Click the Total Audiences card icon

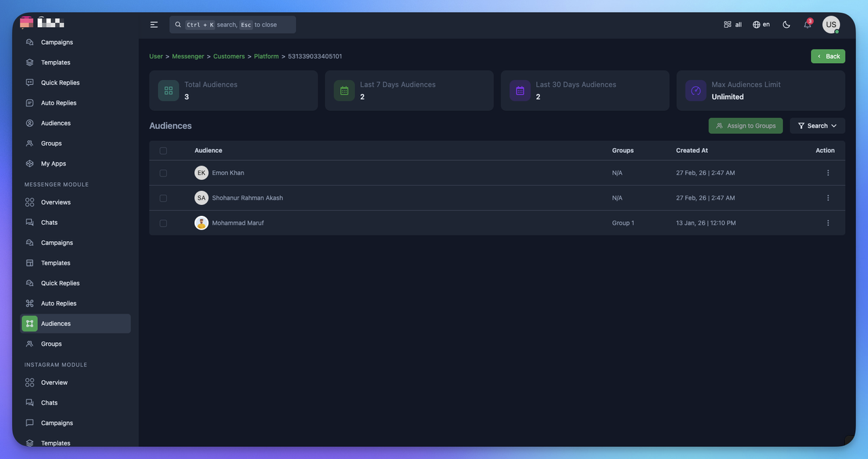pos(168,90)
